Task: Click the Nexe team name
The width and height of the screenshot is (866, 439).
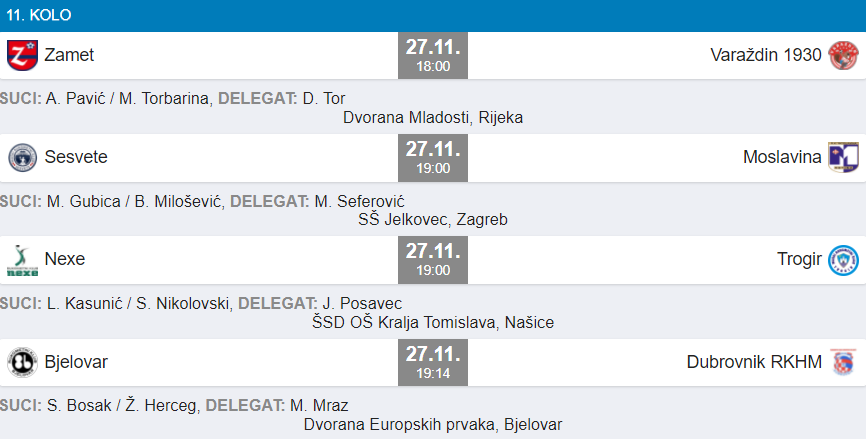Action: click(x=65, y=260)
